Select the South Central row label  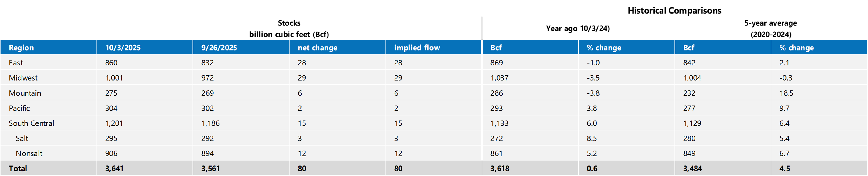tap(31, 123)
